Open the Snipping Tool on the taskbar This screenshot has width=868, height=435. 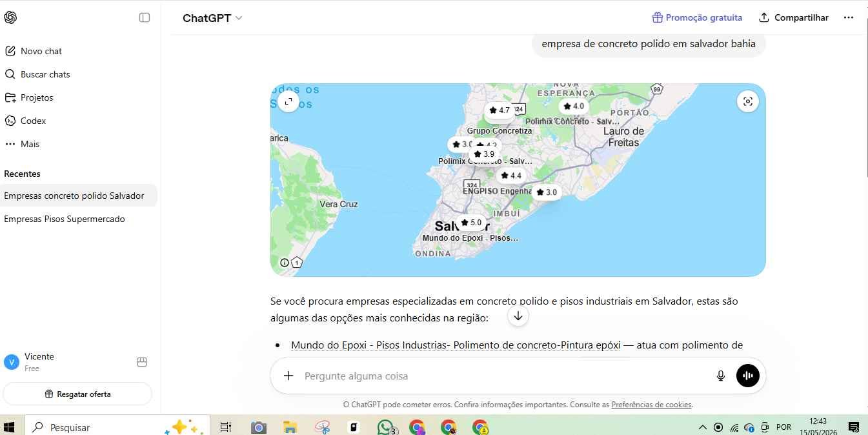(322, 427)
